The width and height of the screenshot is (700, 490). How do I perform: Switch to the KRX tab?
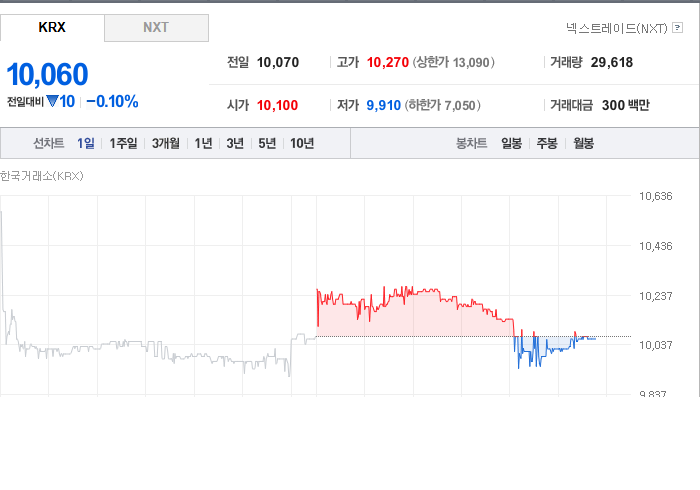click(52, 28)
